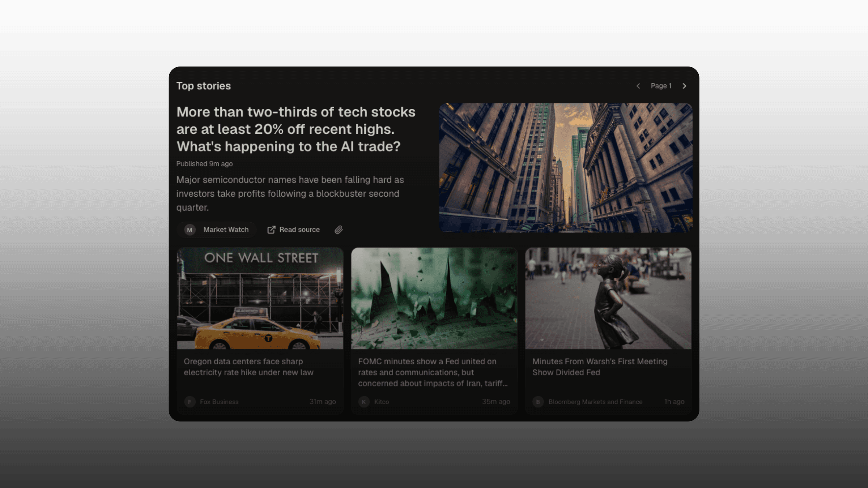Viewport: 868px width, 488px height.
Task: Open the tech stocks AI trade headline
Action: pos(296,129)
